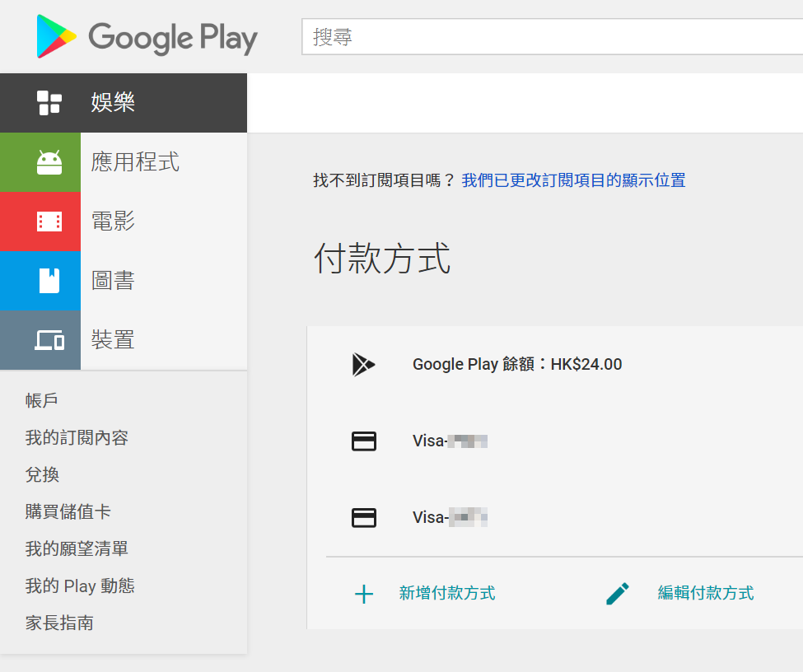Open the 我們已更改訂閱項目的顯示位置 link

click(x=573, y=180)
